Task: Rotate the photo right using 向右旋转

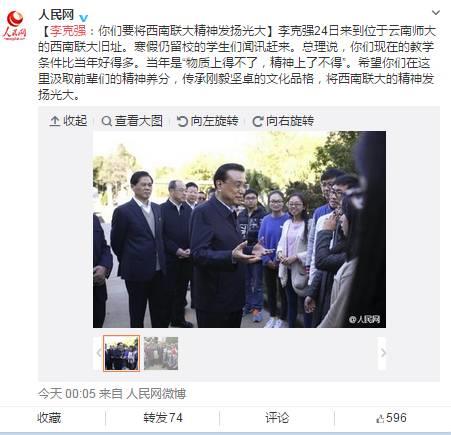Action: point(283,121)
